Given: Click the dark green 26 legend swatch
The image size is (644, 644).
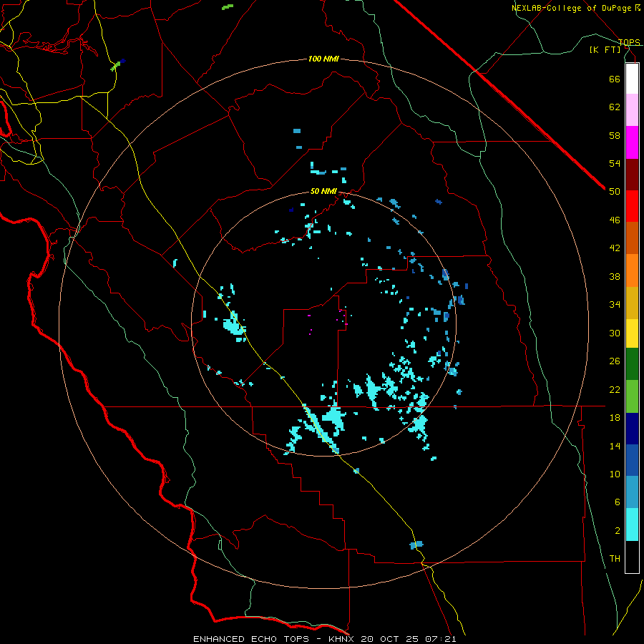Looking at the screenshot, I should (632, 364).
